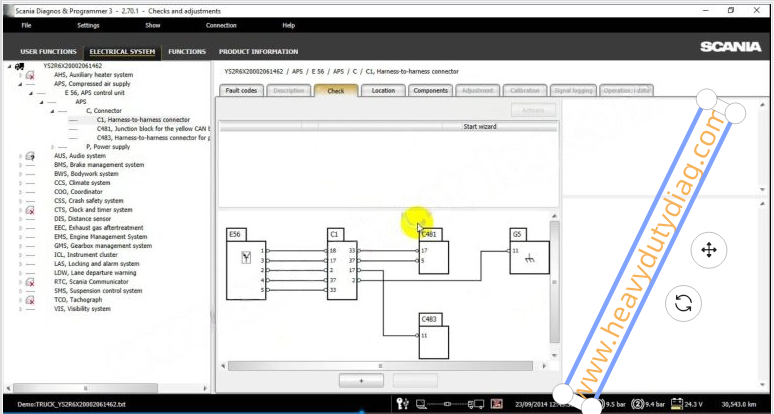Click the 30,543.0 km odometer reading
Image resolution: width=774 pixels, height=414 pixels.
(x=739, y=405)
